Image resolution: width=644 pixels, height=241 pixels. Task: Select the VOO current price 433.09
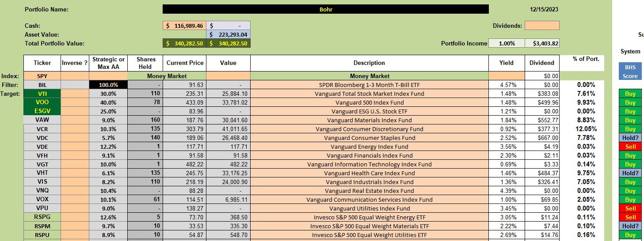pyautogui.click(x=185, y=102)
